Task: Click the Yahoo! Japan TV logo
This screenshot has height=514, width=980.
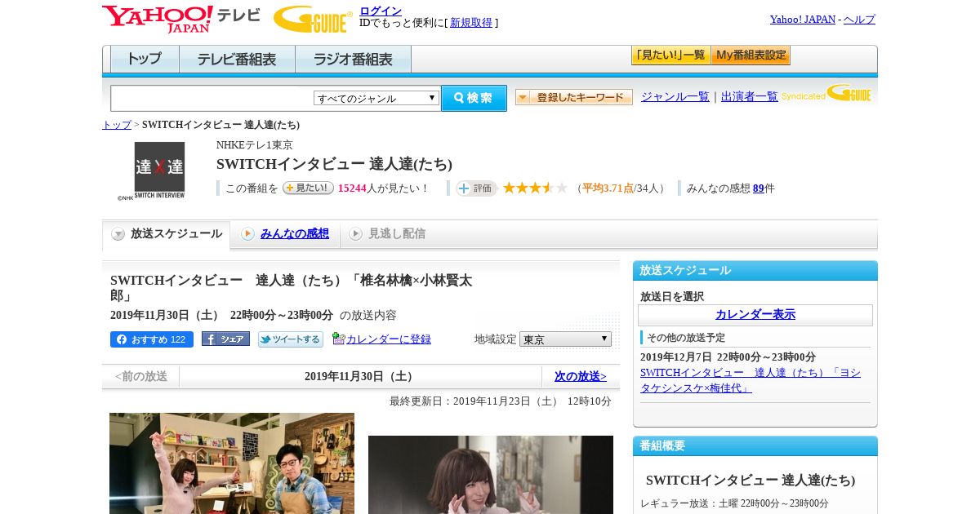Action: [180, 18]
